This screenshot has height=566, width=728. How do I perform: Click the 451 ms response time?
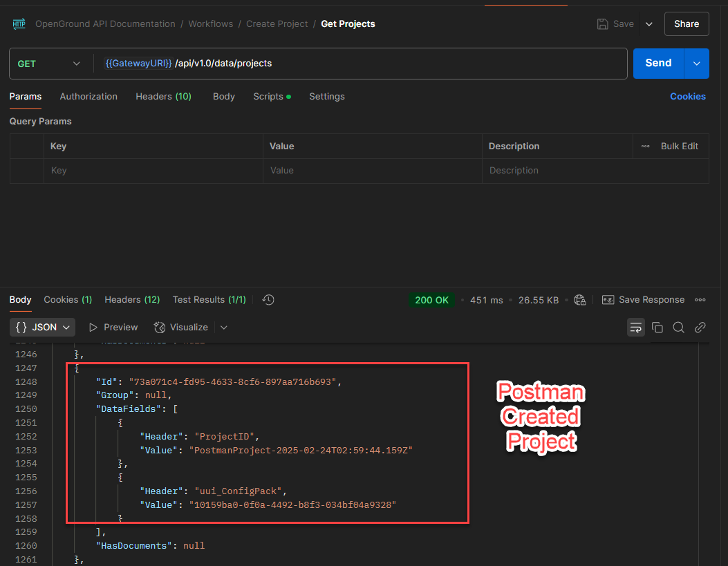pyautogui.click(x=486, y=300)
